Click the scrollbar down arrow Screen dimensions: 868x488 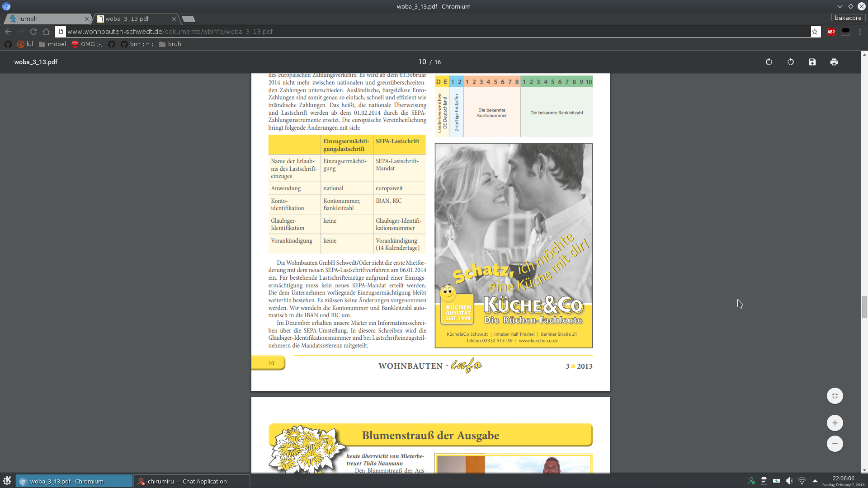point(864,470)
